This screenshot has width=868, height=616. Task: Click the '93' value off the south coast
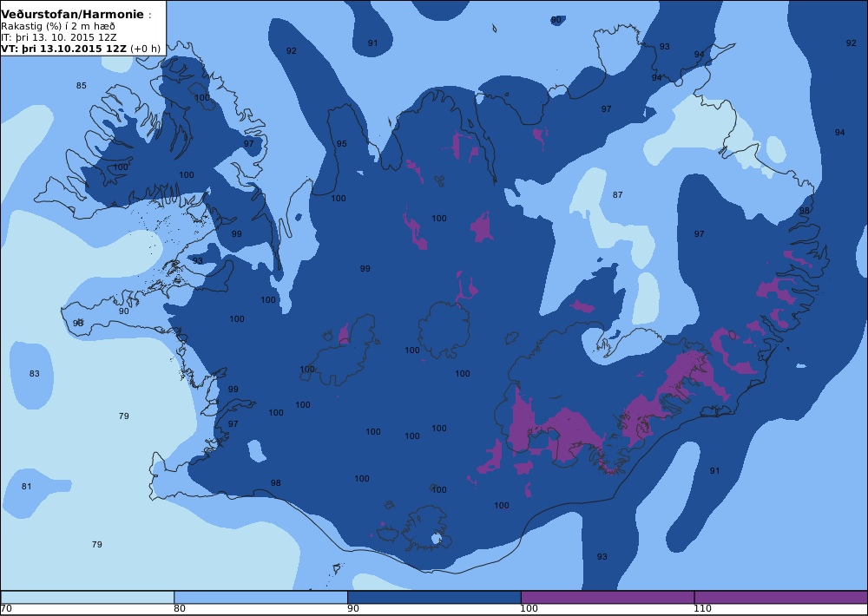click(x=602, y=557)
